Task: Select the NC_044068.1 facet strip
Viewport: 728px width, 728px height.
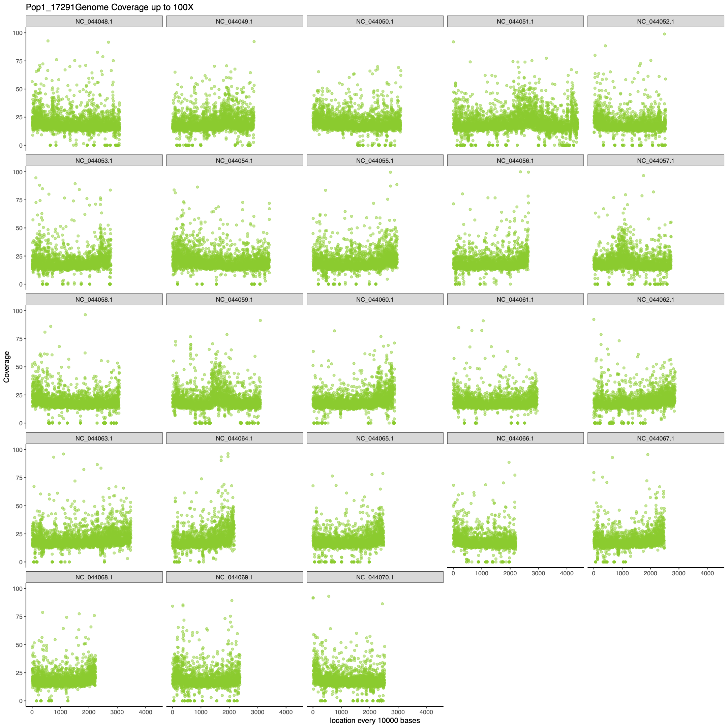Action: (x=94, y=577)
